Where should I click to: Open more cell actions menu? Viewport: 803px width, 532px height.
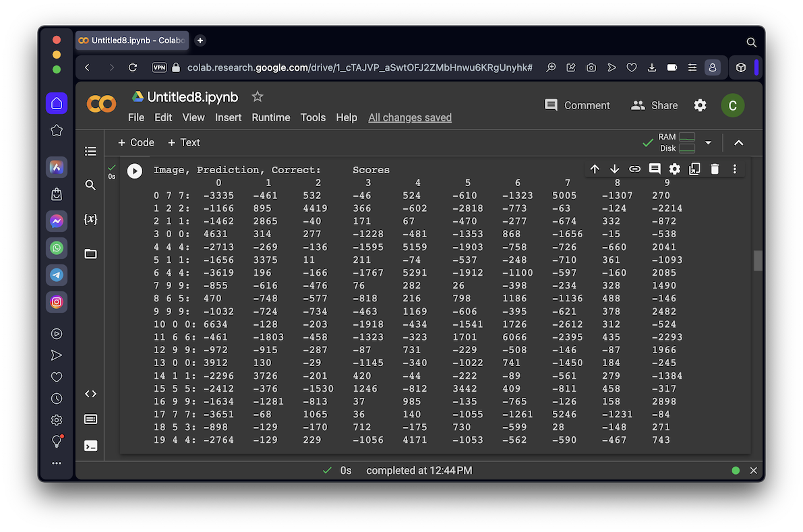coord(735,169)
